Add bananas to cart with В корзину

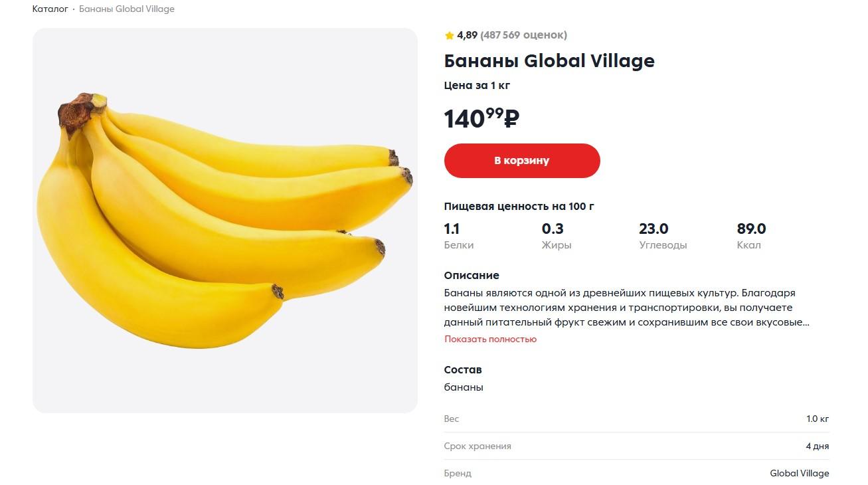pyautogui.click(x=522, y=161)
